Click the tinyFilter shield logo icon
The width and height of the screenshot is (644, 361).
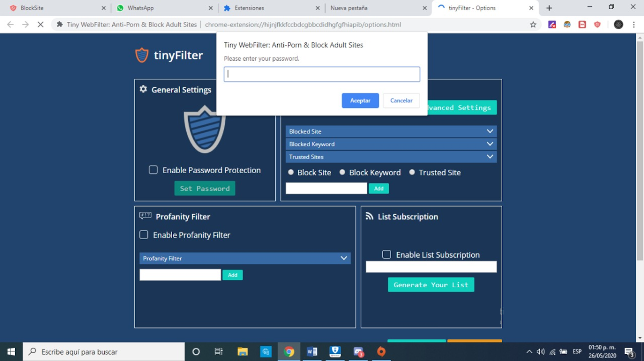[x=142, y=55]
